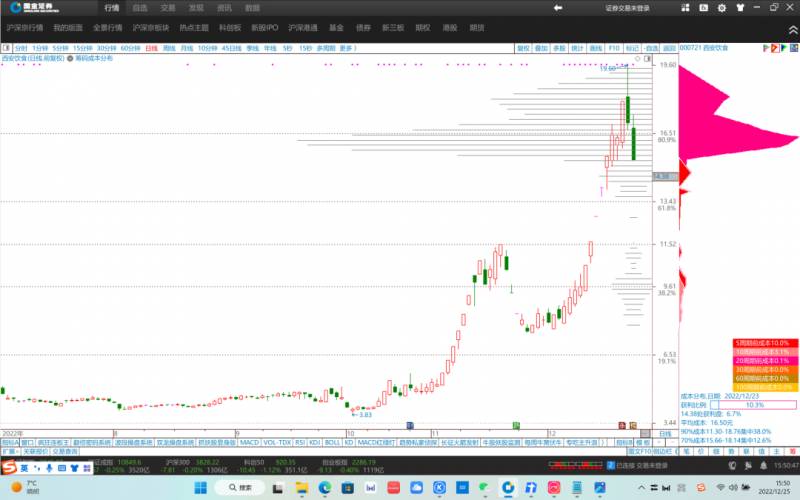Click the screenshot-style icon beside the gear
800x500 pixels.
[704, 8]
